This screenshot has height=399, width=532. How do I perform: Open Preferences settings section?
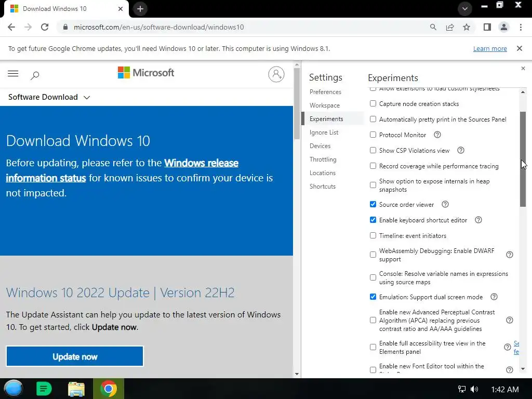click(325, 92)
